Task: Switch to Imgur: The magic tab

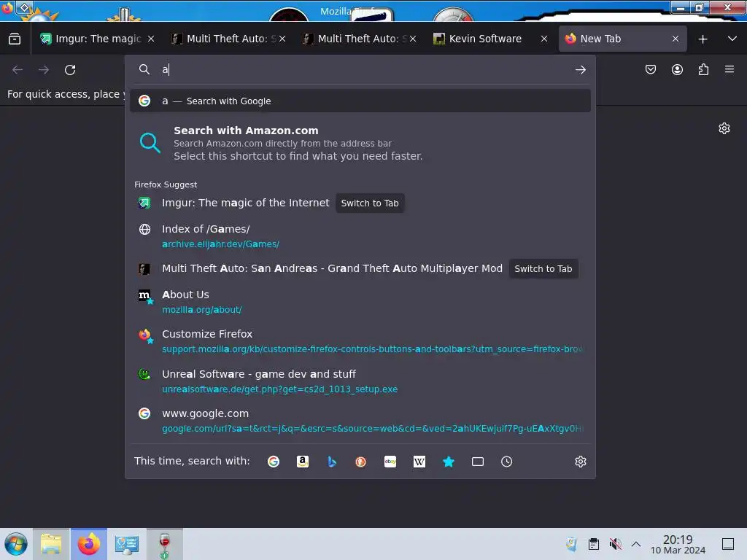Action: (x=98, y=39)
